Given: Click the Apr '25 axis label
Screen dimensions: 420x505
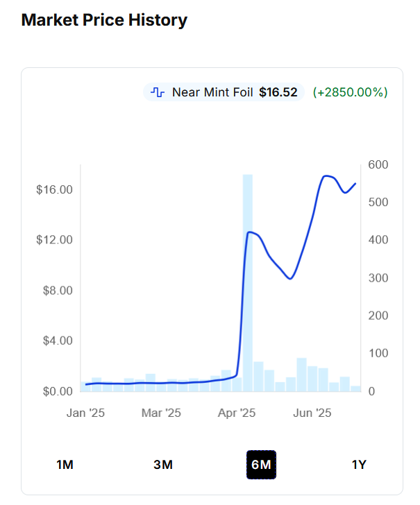Looking at the screenshot, I should pos(237,413).
